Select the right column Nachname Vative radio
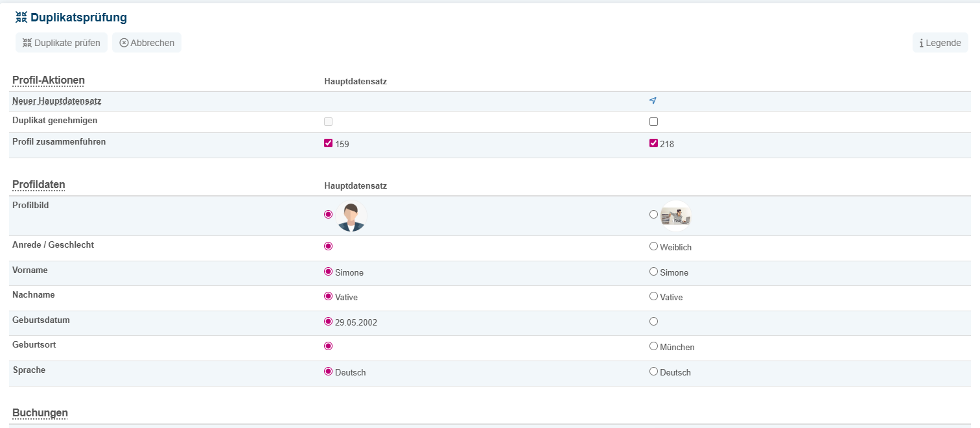980x428 pixels. 653,296
